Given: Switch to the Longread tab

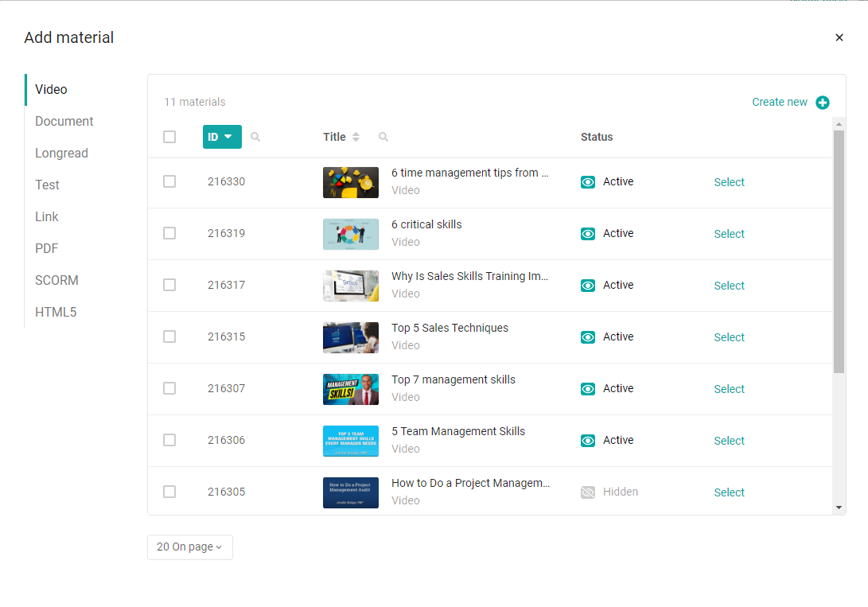Looking at the screenshot, I should point(61,154).
